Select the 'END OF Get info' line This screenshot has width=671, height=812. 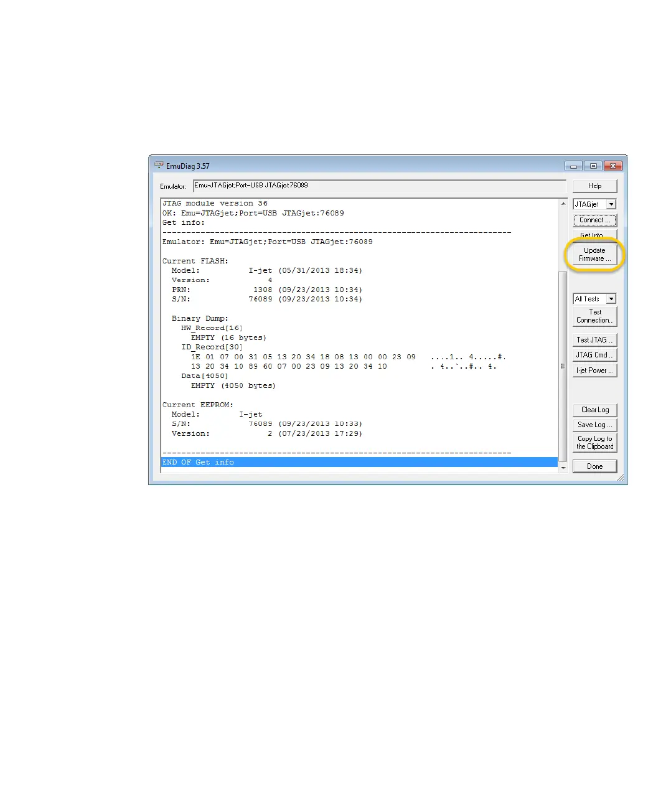(x=359, y=462)
